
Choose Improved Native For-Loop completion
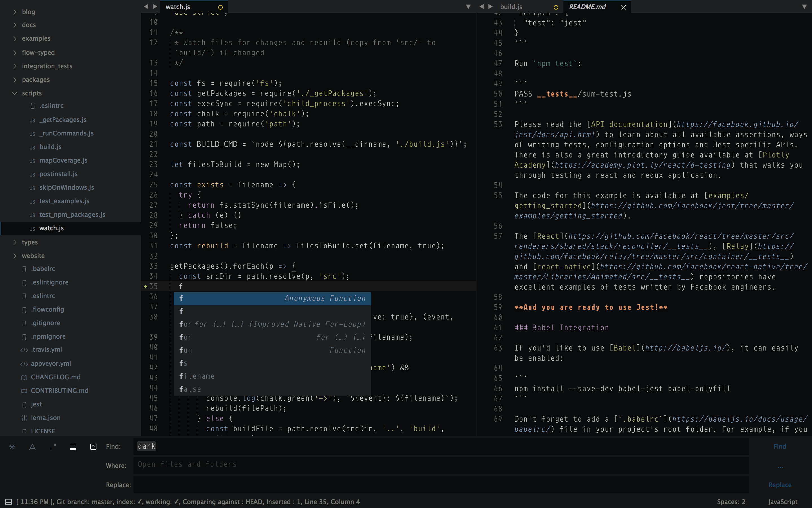click(x=272, y=324)
